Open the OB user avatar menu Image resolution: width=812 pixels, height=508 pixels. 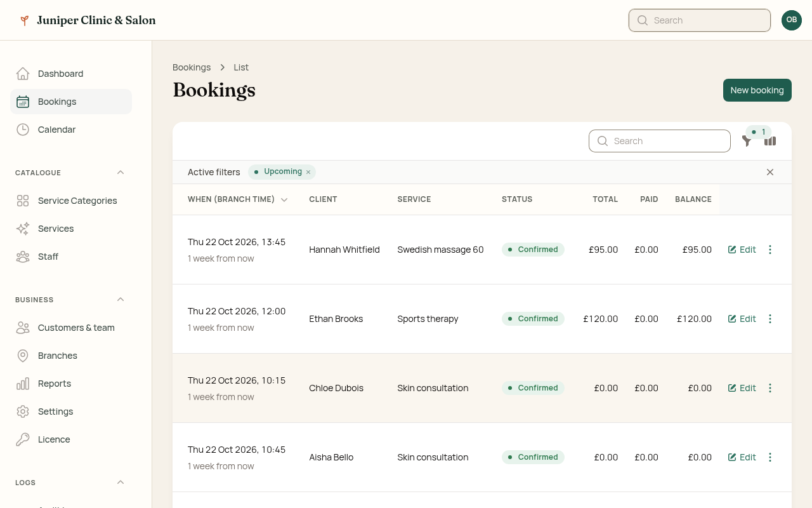pos(792,20)
